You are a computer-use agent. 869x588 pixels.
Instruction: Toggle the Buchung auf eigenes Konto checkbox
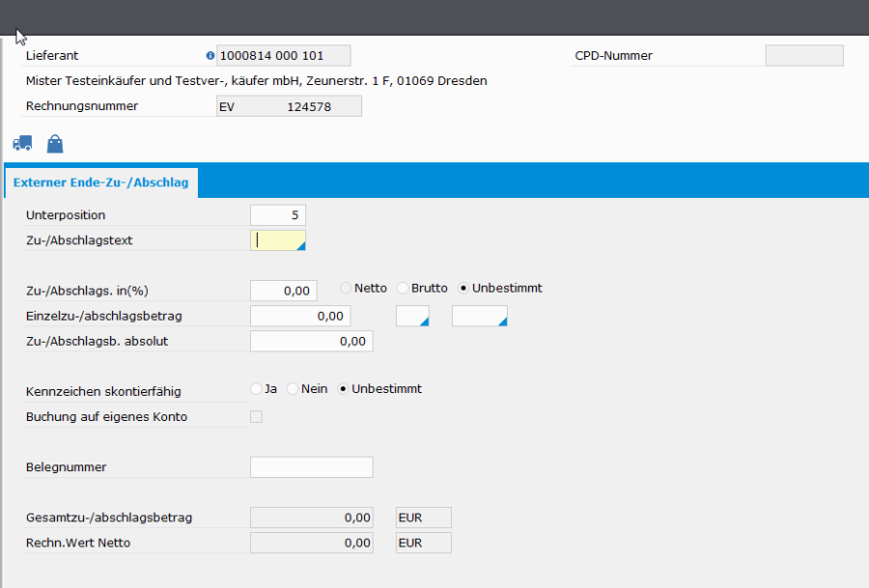[x=256, y=417]
